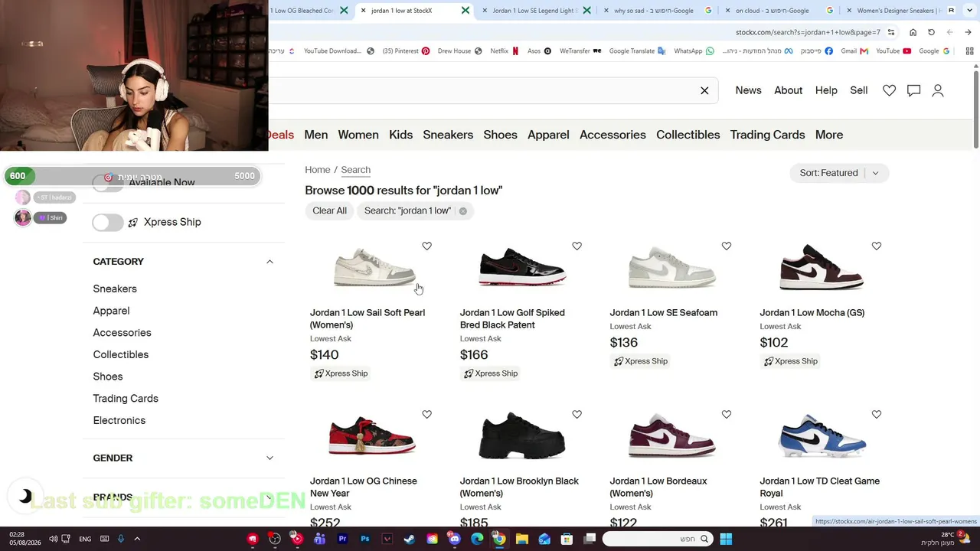Open the browser tab list dropdown
The height and width of the screenshot is (551, 980).
click(969, 11)
